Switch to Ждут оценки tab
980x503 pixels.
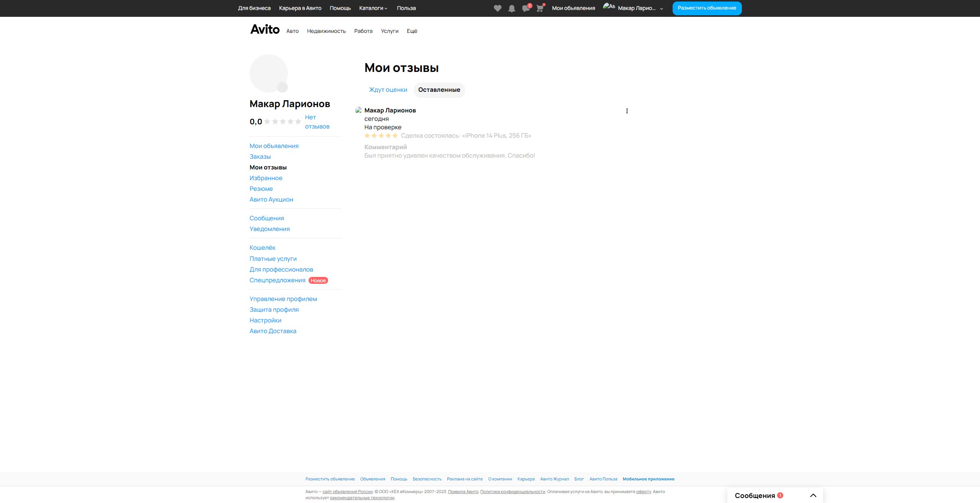coord(388,90)
